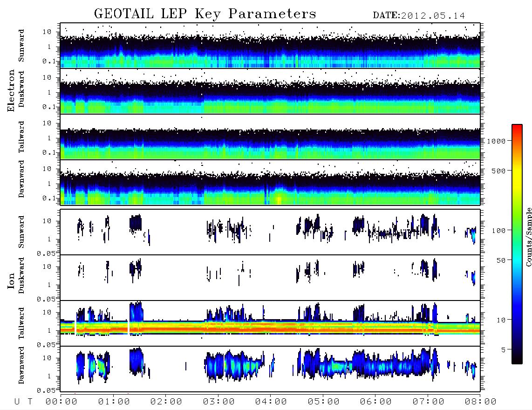Select the Ion "Dawnward" panel label

[x=21, y=365]
